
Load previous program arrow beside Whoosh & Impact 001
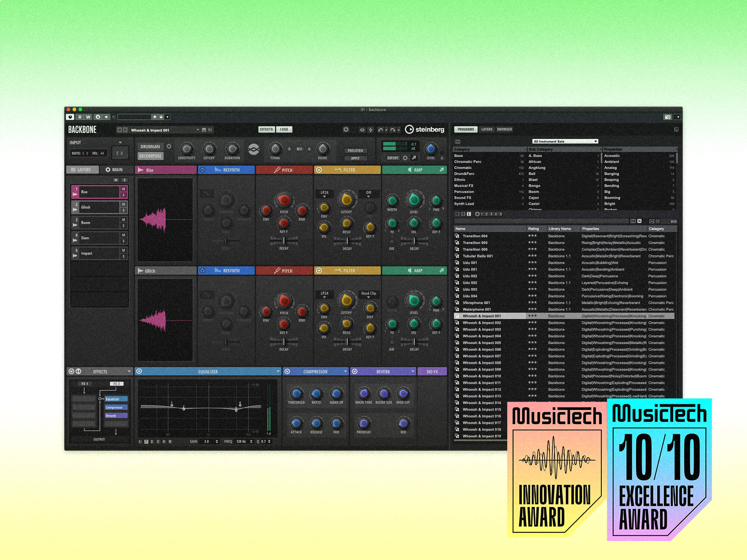pyautogui.click(x=119, y=130)
